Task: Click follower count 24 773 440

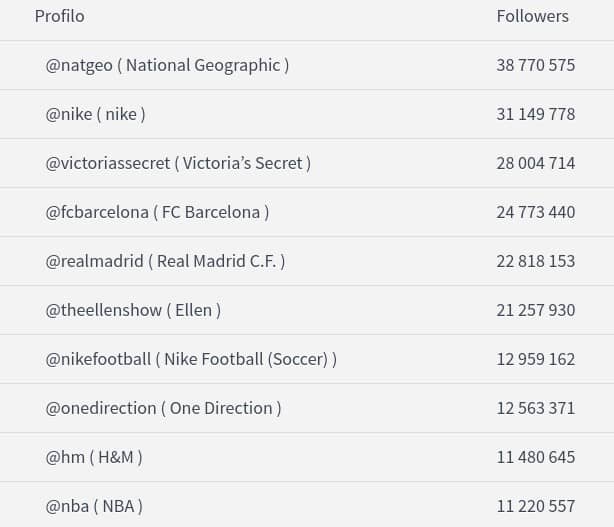Action: [x=536, y=212]
